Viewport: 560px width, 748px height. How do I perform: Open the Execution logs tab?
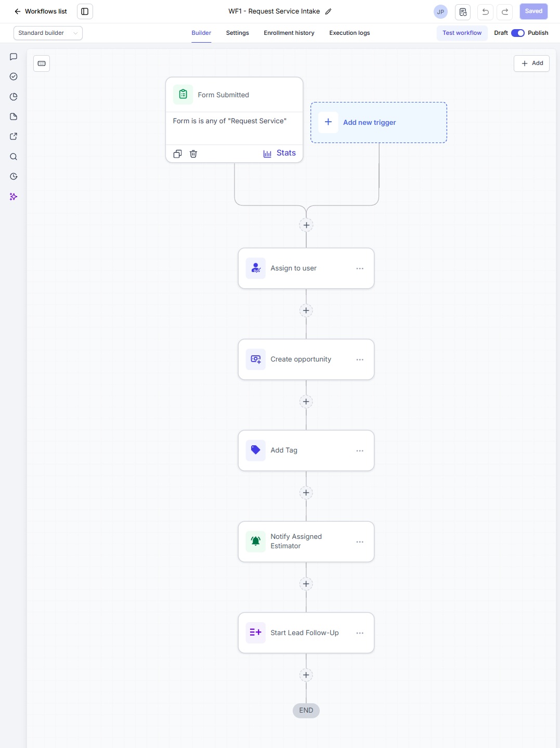click(x=349, y=33)
